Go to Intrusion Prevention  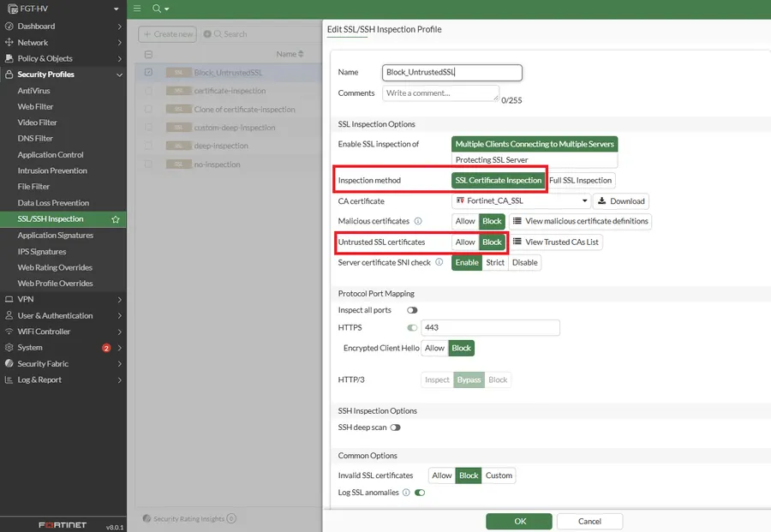pos(52,170)
